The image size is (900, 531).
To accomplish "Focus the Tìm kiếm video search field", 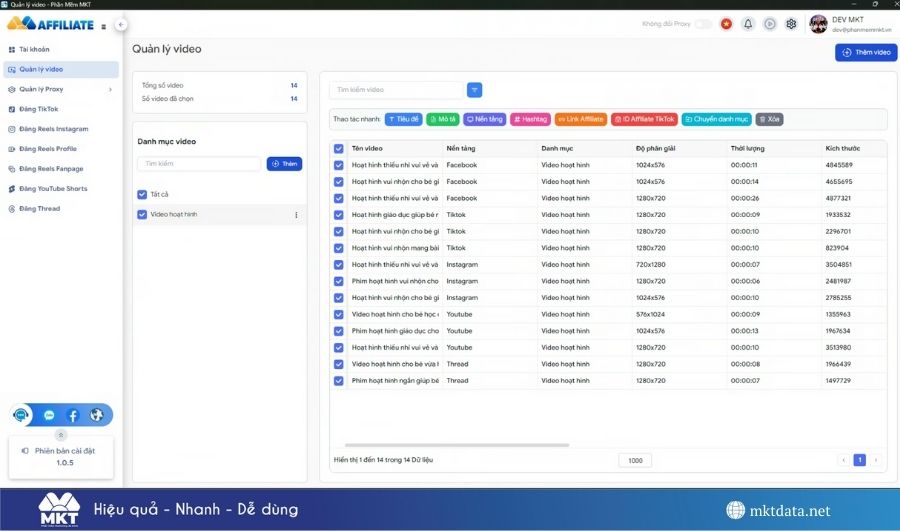I will 396,90.
